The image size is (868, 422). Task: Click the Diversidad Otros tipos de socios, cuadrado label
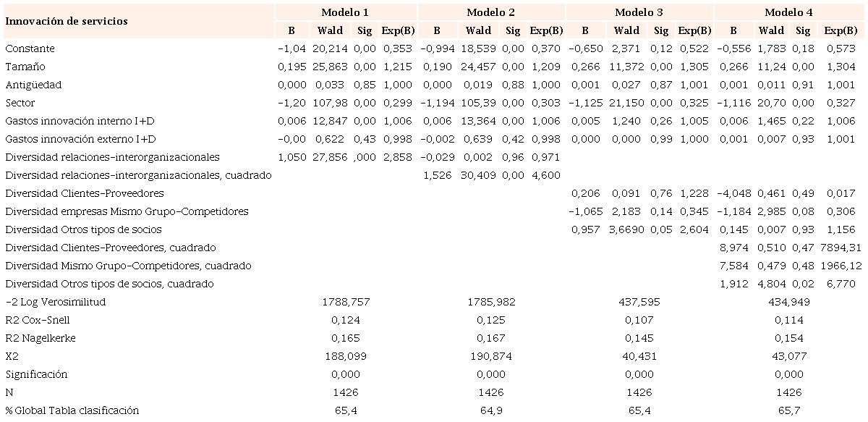(x=109, y=284)
